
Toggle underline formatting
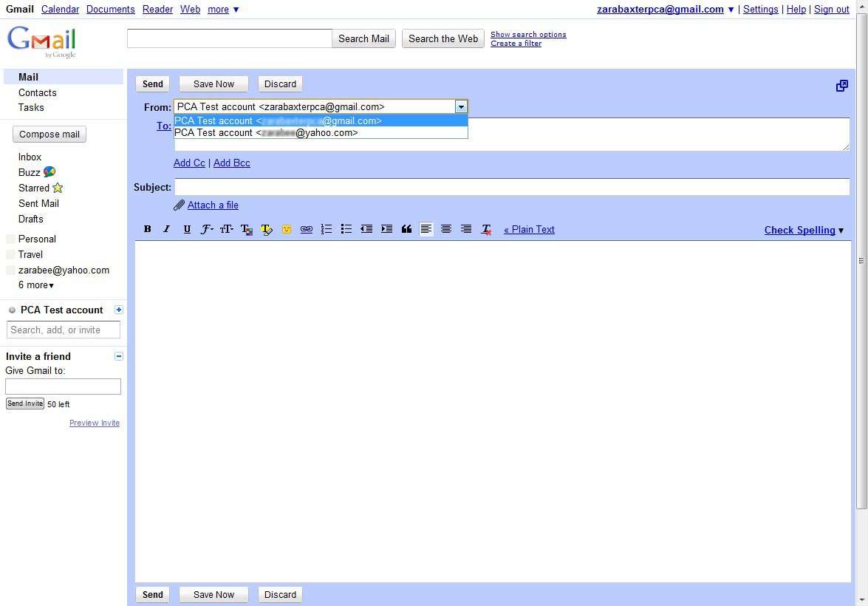(187, 229)
